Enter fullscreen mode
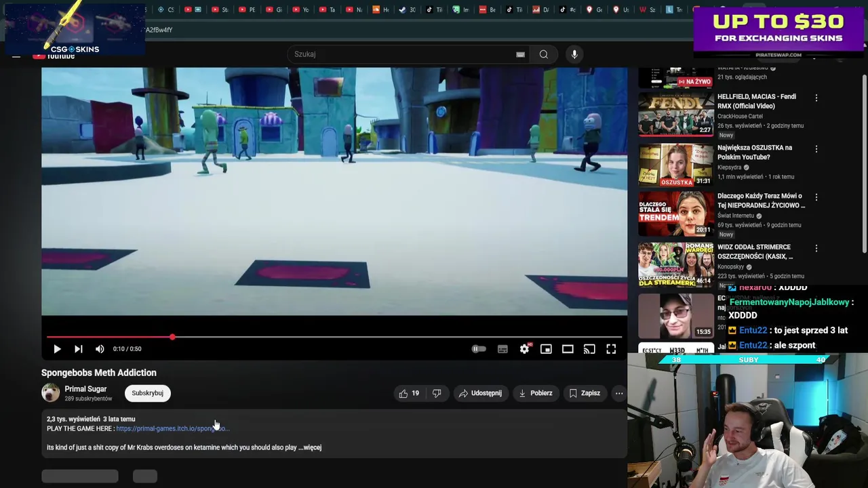This screenshot has width=868, height=488. click(x=611, y=349)
